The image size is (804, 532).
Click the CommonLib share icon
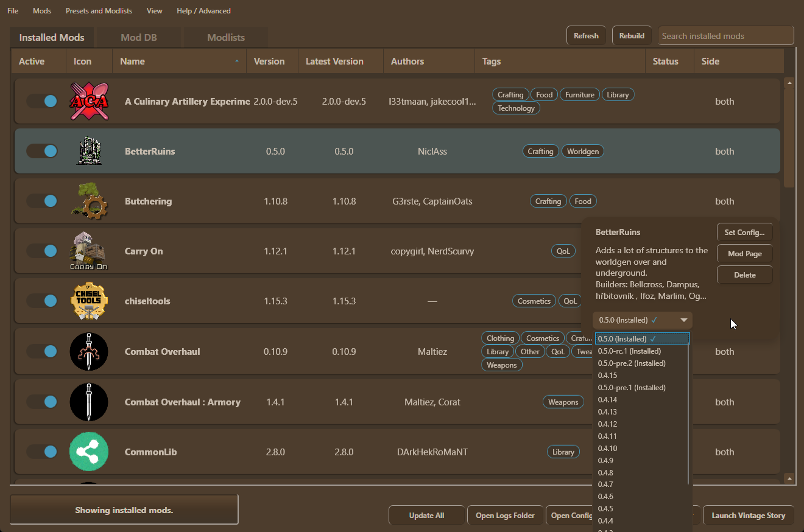tap(89, 452)
